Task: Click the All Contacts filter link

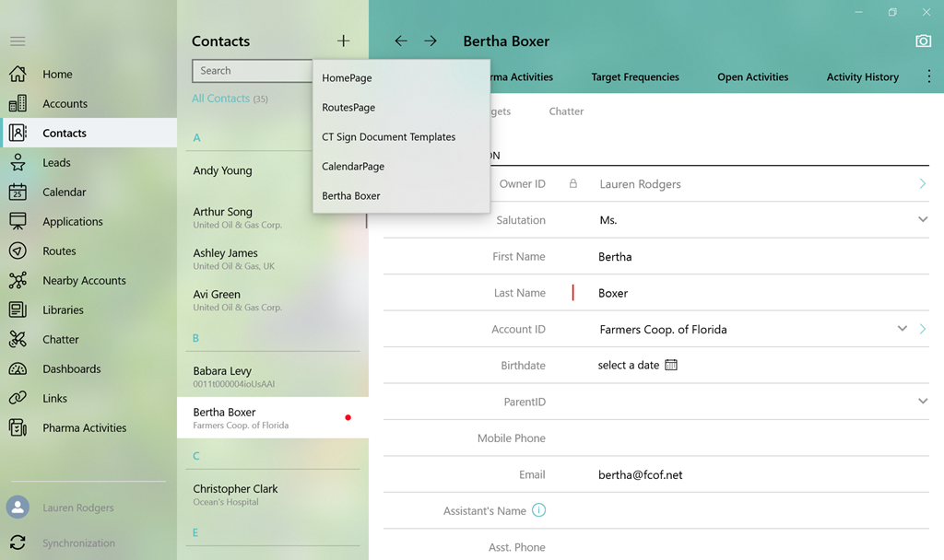Action: pyautogui.click(x=221, y=99)
